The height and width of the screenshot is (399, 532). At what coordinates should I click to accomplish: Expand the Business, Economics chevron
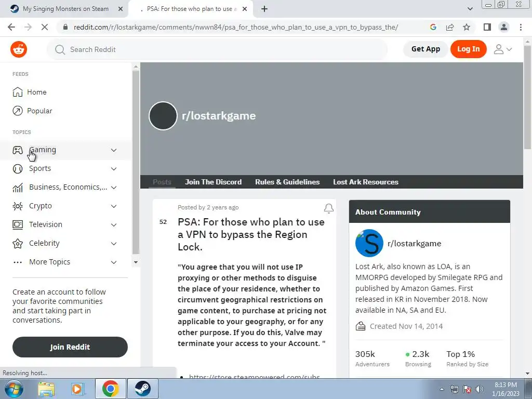(x=114, y=187)
